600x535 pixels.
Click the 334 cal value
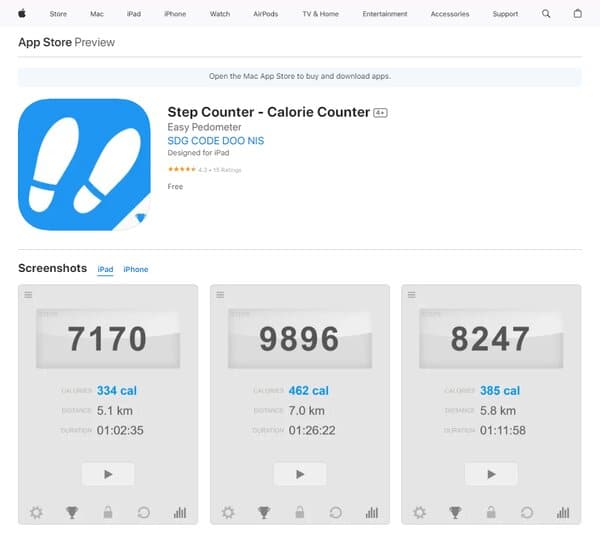tap(117, 391)
